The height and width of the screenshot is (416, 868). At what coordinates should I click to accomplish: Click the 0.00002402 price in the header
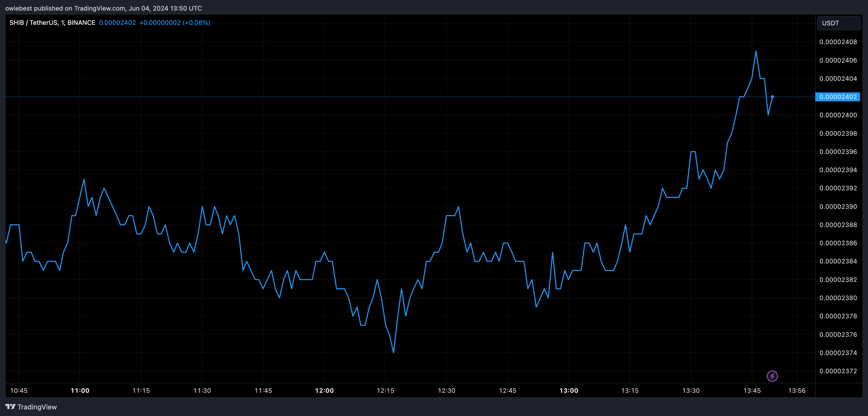[117, 22]
